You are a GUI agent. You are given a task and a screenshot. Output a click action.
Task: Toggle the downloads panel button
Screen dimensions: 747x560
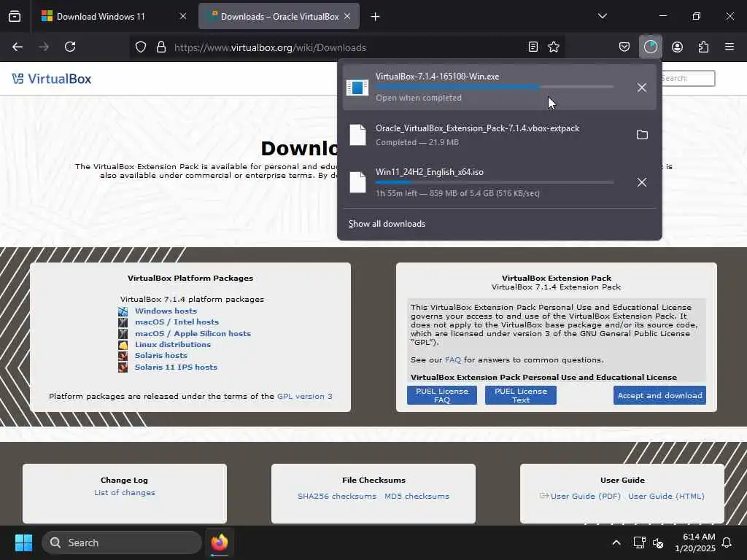pyautogui.click(x=650, y=47)
